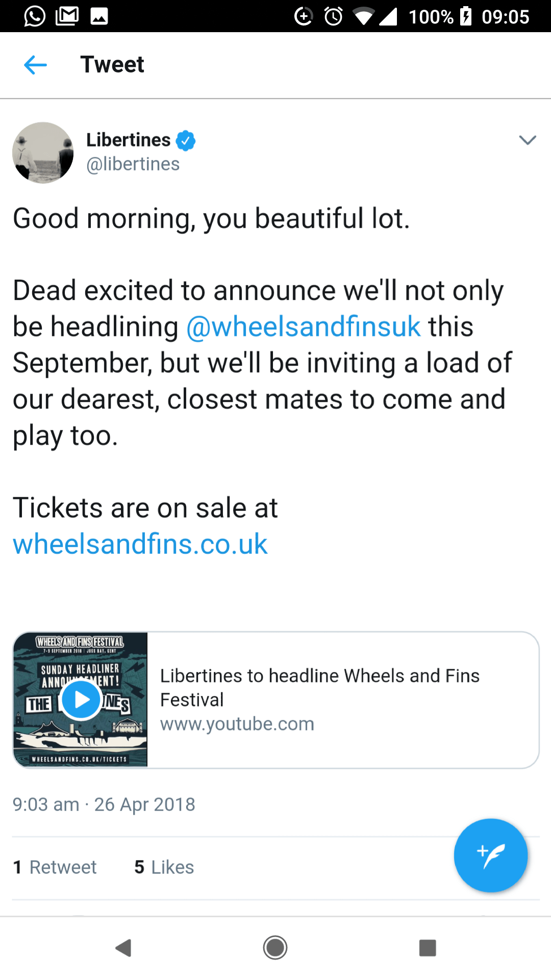Open the YouTube link card title
Screen dimensions: 551x980
(319, 687)
